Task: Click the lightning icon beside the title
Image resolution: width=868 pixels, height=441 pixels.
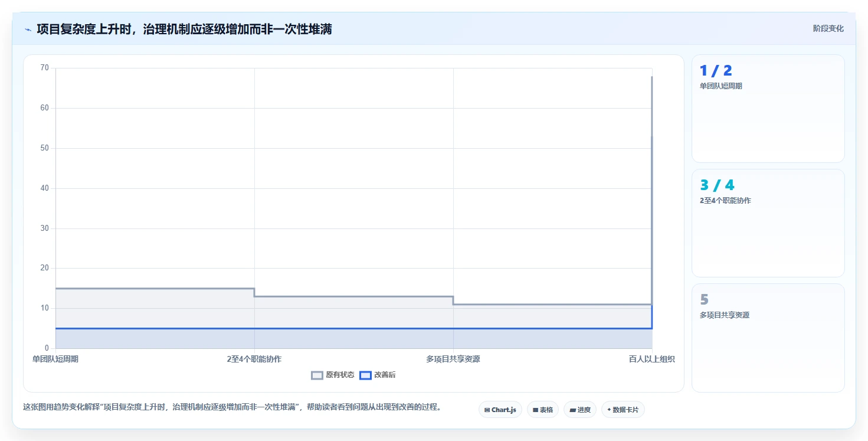Action: point(28,30)
